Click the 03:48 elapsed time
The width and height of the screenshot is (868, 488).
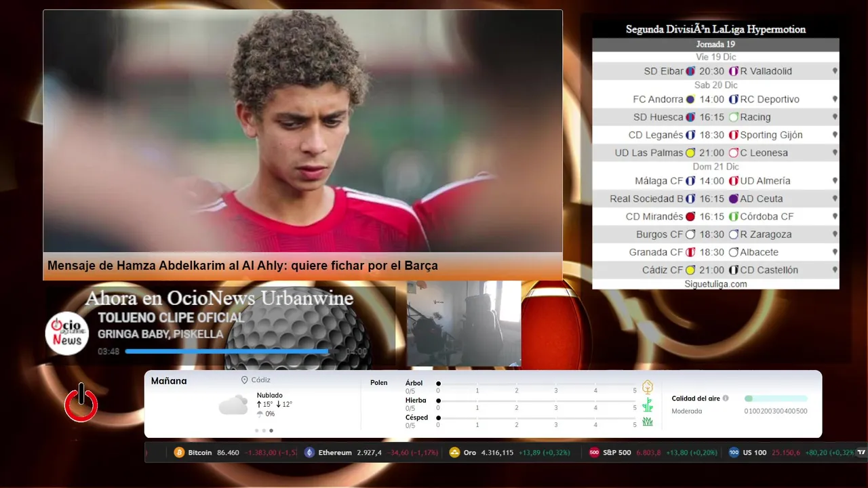tap(108, 352)
